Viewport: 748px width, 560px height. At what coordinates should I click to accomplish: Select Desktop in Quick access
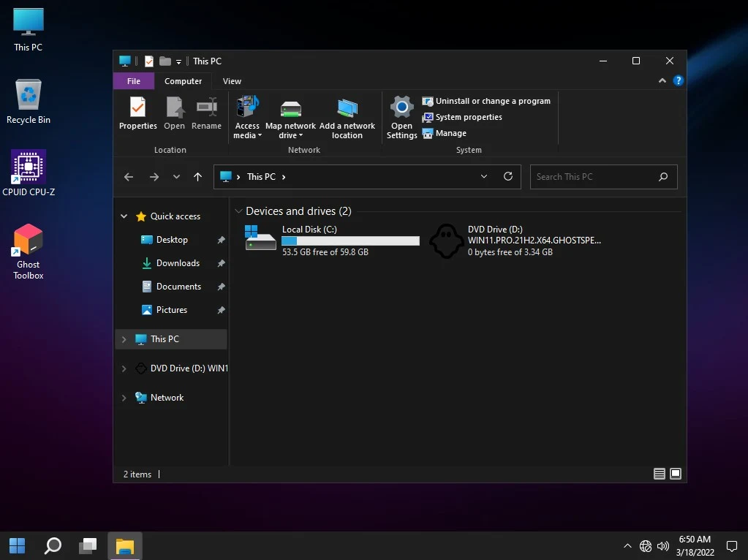tap(172, 240)
